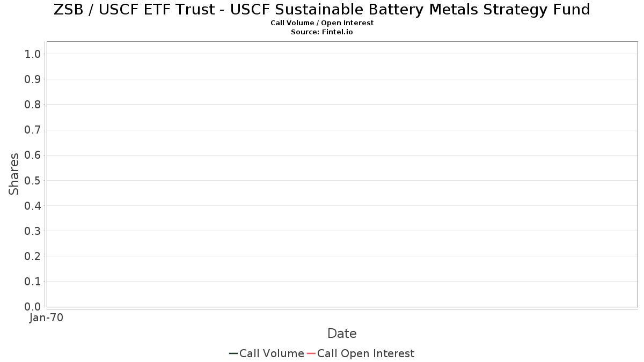Click the ZSB / USCF ETF Trust chart title
This screenshot has height=362, width=644.
tap(322, 10)
